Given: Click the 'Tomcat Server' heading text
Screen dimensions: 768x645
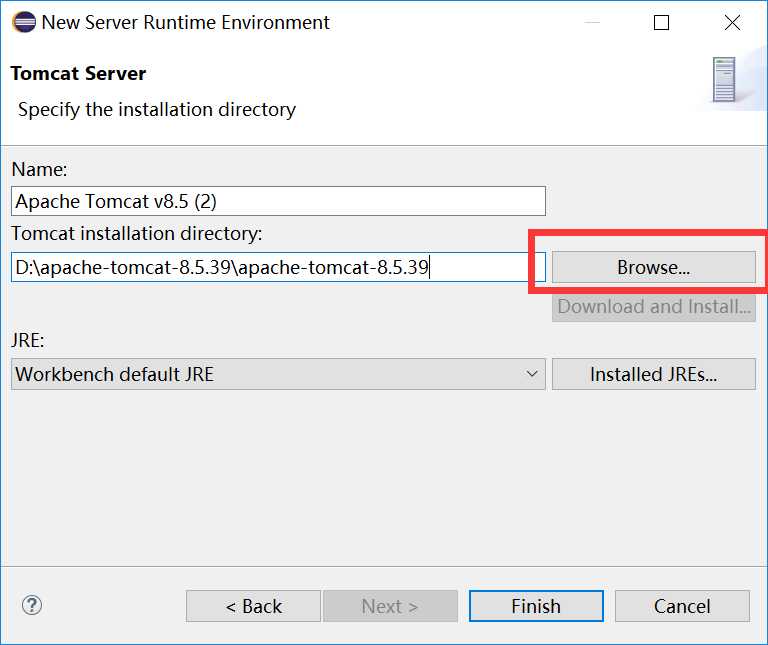Looking at the screenshot, I should pos(78,73).
